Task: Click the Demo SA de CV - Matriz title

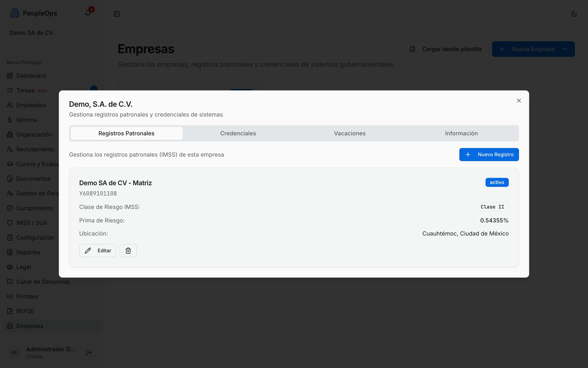Action: tap(115, 183)
